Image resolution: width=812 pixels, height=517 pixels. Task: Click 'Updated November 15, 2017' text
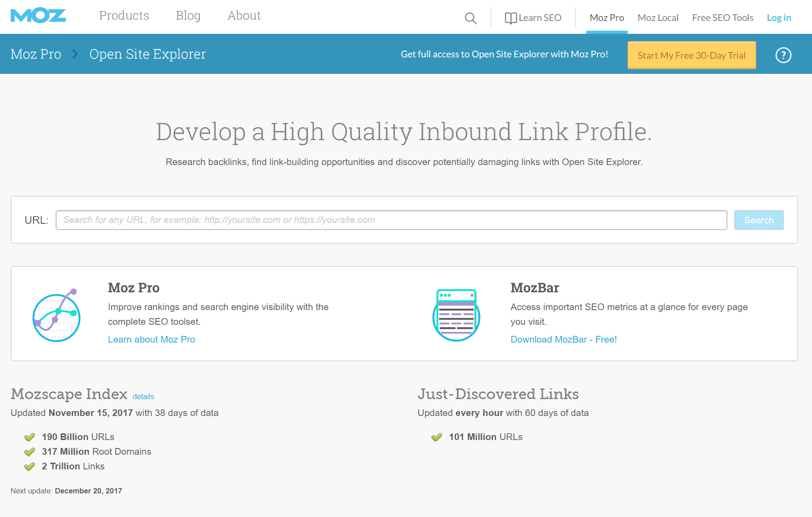coord(72,413)
